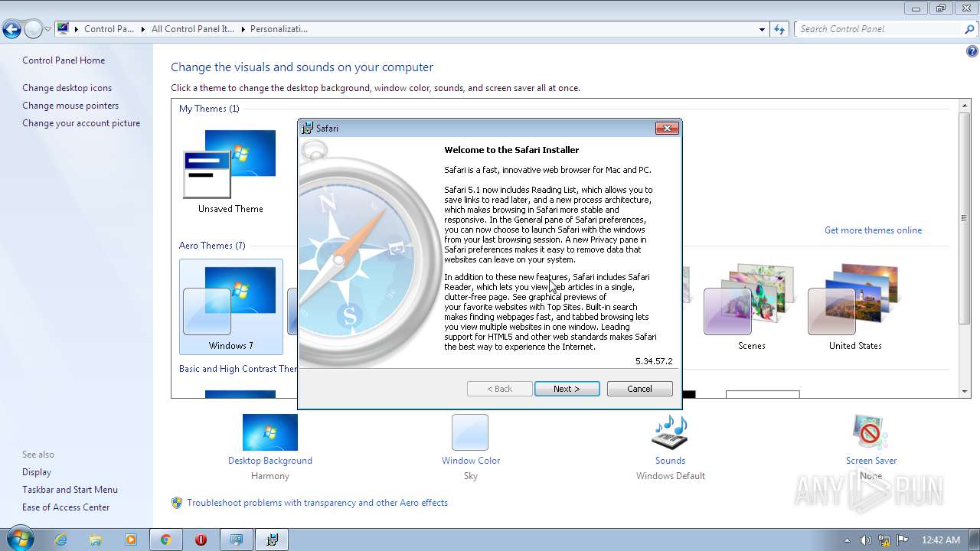The height and width of the screenshot is (551, 980).
Task: Show hidden tray icons arrow
Action: point(847,540)
